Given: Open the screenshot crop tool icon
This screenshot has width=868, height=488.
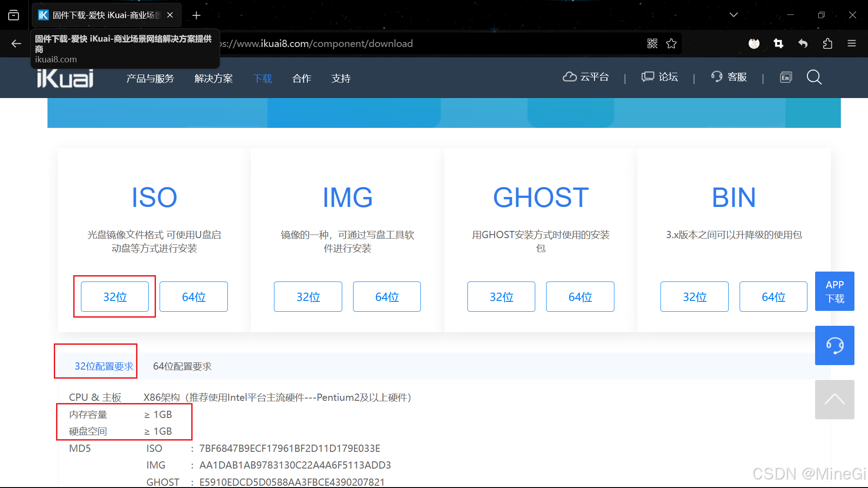Looking at the screenshot, I should pos(778,43).
